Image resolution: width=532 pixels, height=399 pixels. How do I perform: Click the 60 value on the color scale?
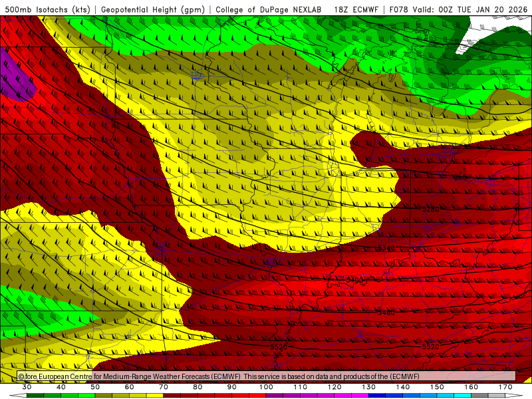129,387
